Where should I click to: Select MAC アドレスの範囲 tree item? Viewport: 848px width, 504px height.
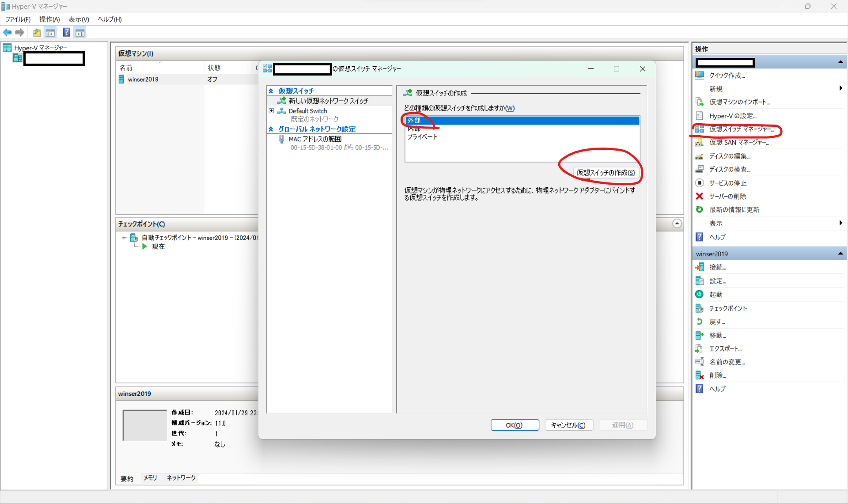coord(314,139)
